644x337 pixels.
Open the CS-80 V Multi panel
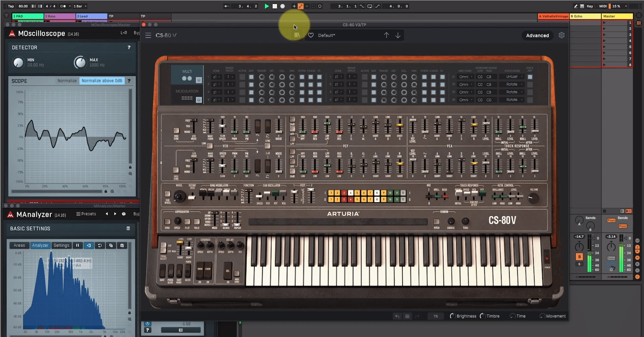(x=187, y=75)
